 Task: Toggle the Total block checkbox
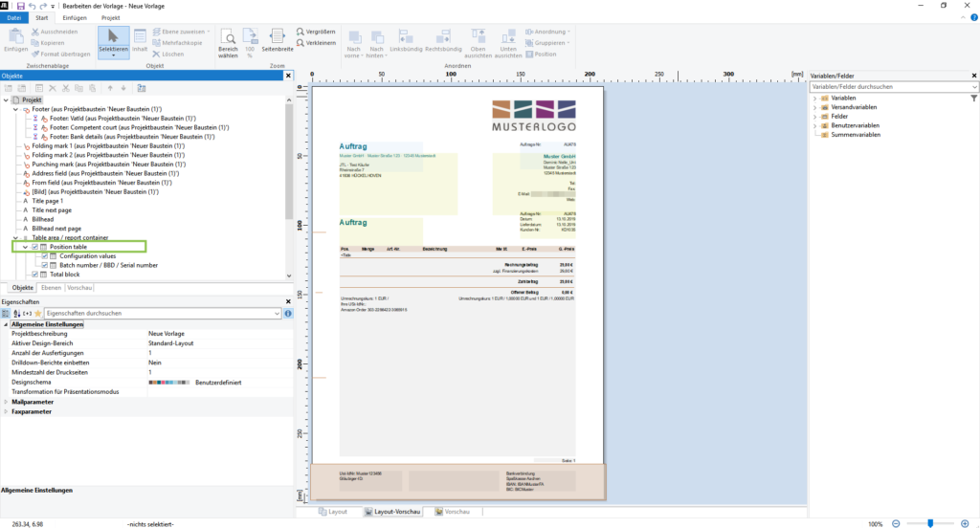pos(35,275)
